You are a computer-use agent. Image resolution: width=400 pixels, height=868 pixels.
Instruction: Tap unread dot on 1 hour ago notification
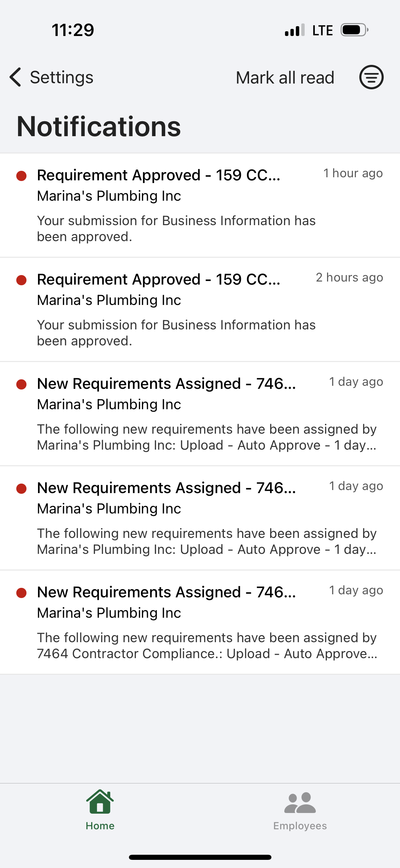click(21, 176)
